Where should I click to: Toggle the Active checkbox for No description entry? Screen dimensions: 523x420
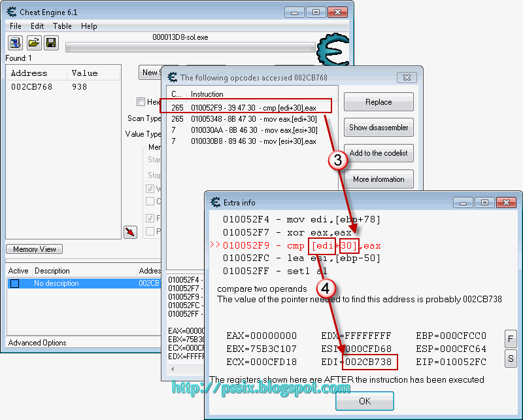(x=14, y=283)
